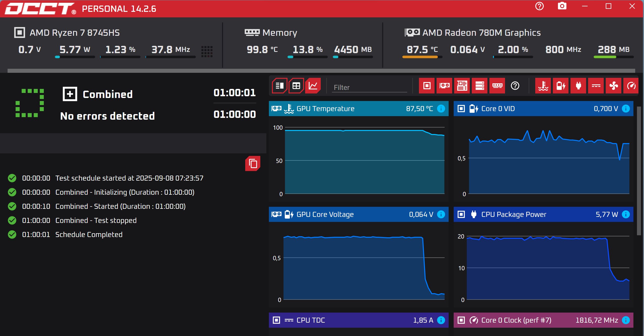
Task: Toggle the temperature sensor filter
Action: coord(543,86)
